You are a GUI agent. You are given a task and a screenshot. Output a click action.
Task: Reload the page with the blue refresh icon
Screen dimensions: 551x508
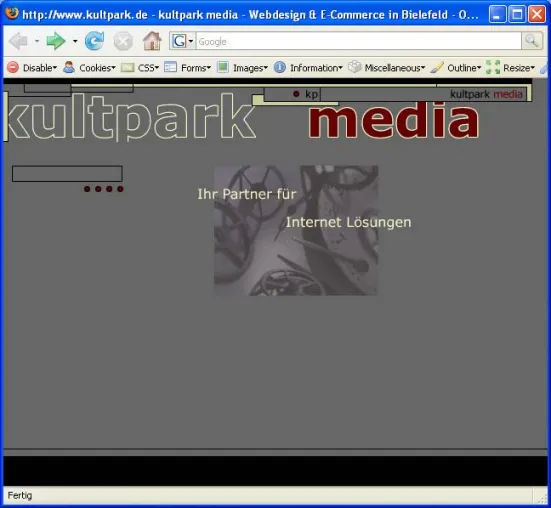(94, 41)
